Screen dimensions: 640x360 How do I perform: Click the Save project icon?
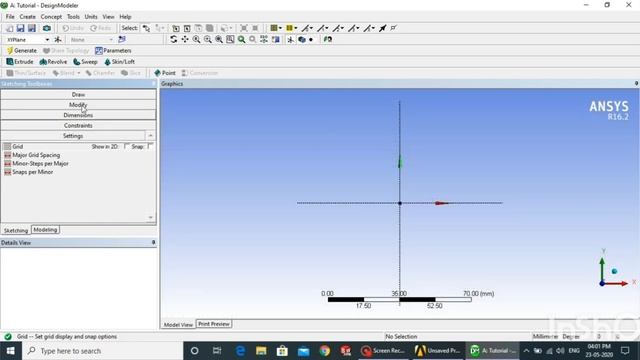(x=20, y=28)
